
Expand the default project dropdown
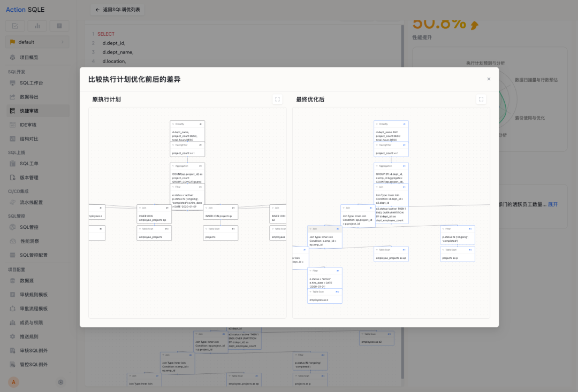36,41
